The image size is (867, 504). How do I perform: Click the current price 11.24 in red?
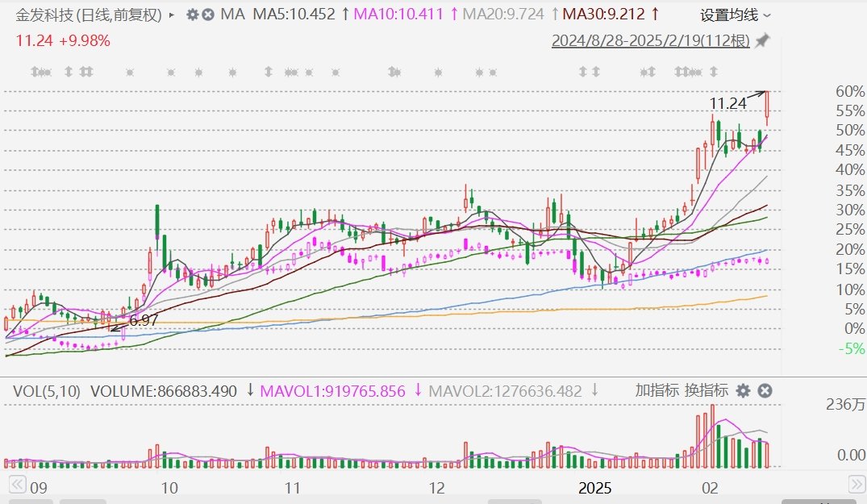click(35, 40)
